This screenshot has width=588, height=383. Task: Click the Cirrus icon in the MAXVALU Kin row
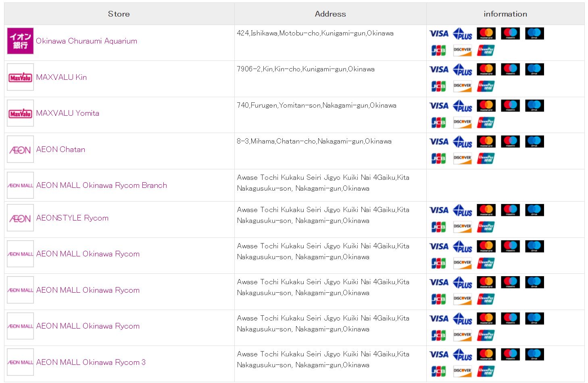(x=534, y=69)
